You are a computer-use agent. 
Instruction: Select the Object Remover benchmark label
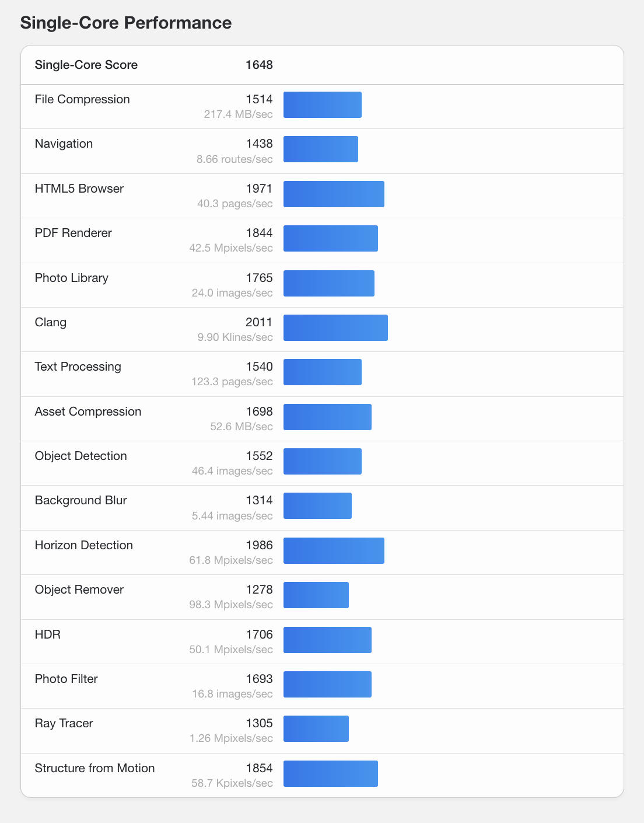point(79,590)
